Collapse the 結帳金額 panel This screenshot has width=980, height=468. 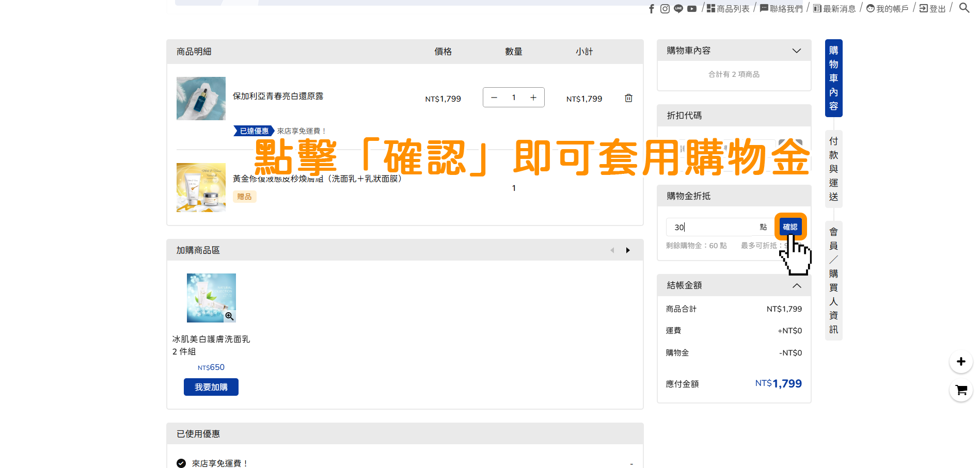[x=797, y=285]
